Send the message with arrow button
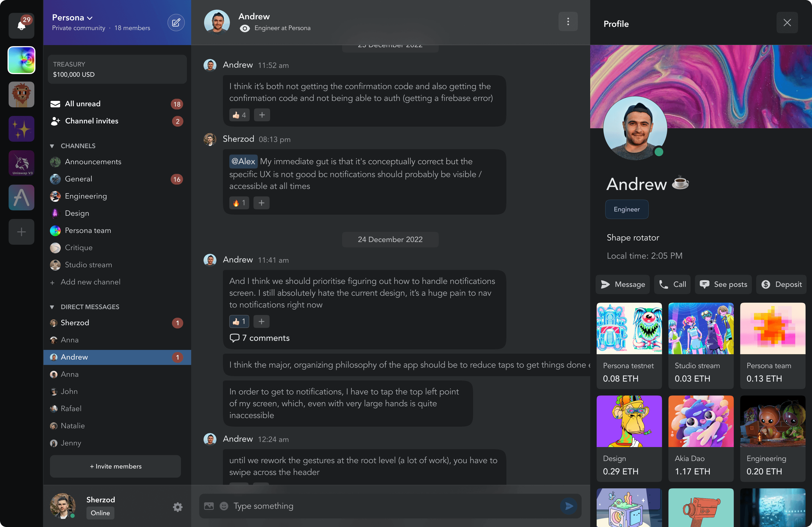The image size is (812, 527). click(x=569, y=506)
